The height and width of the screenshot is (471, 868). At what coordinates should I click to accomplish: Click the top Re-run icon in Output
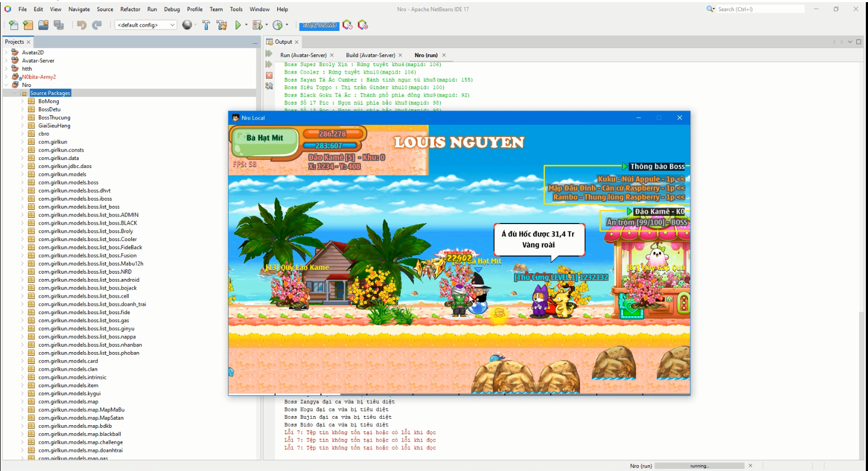coord(269,54)
